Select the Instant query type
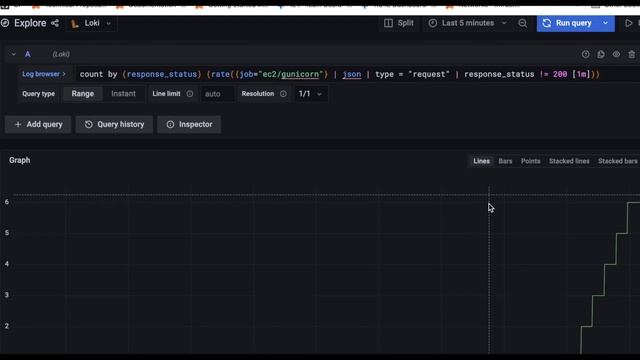640x360 pixels. (123, 94)
